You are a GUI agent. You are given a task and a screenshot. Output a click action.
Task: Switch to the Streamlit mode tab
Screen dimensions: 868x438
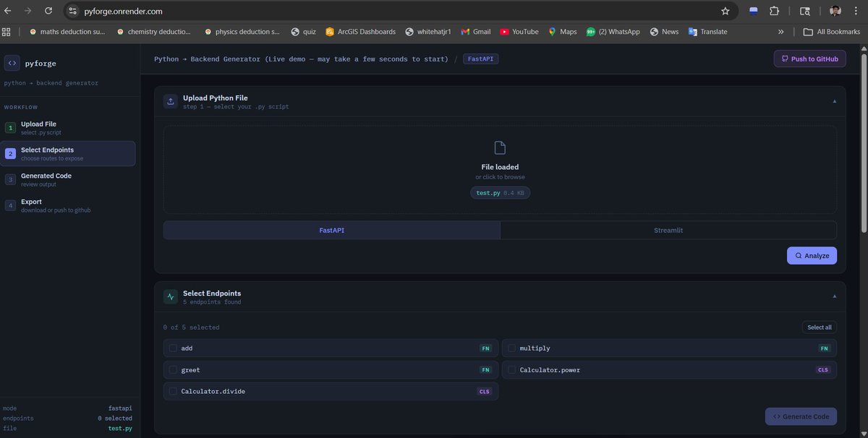coord(668,230)
